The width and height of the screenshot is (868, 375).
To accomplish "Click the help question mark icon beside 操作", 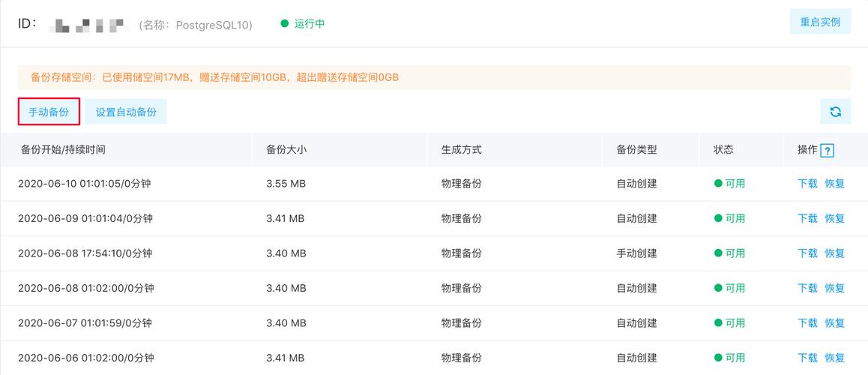I will (827, 151).
